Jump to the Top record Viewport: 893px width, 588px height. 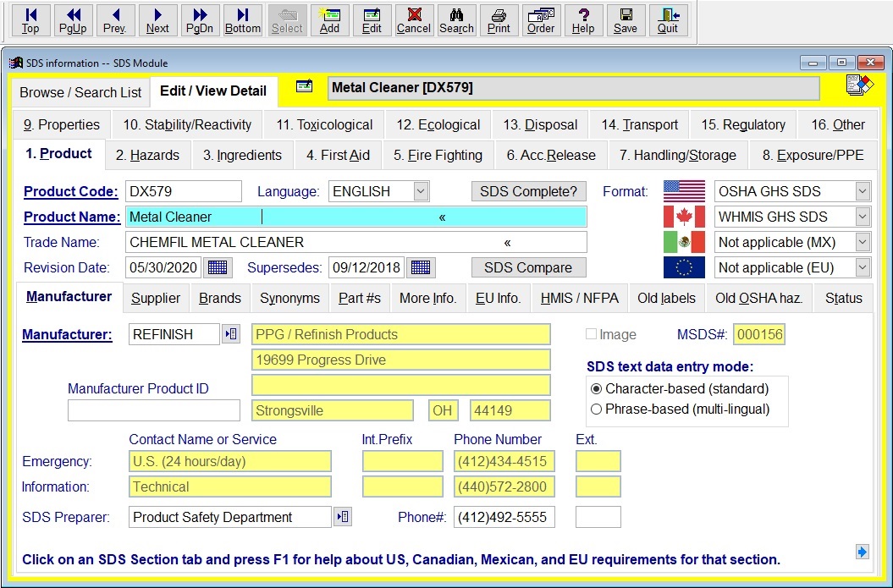pyautogui.click(x=30, y=20)
